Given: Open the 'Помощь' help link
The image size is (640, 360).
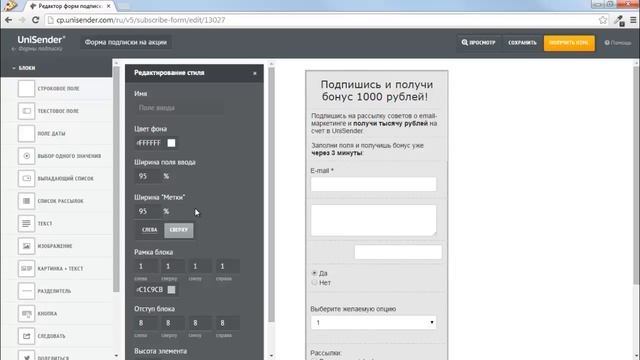Looking at the screenshot, I should [618, 42].
